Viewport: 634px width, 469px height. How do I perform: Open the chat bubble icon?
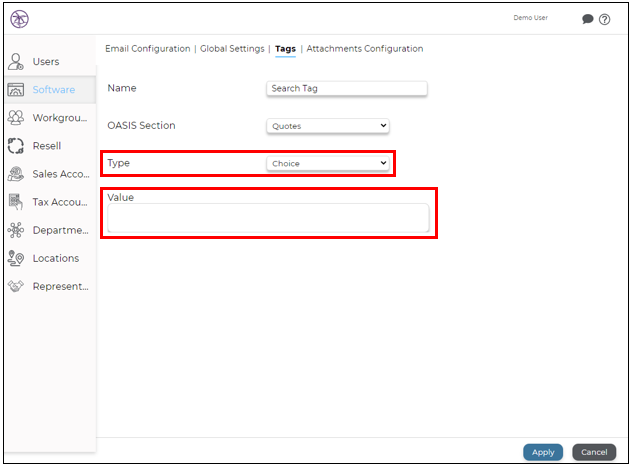pyautogui.click(x=588, y=19)
